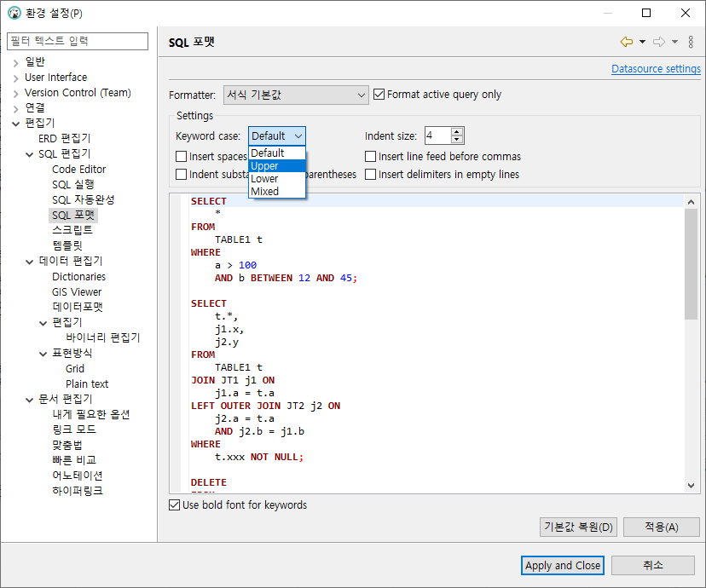This screenshot has width=706, height=588.
Task: Click the forward navigation arrow icon
Action: 658,42
